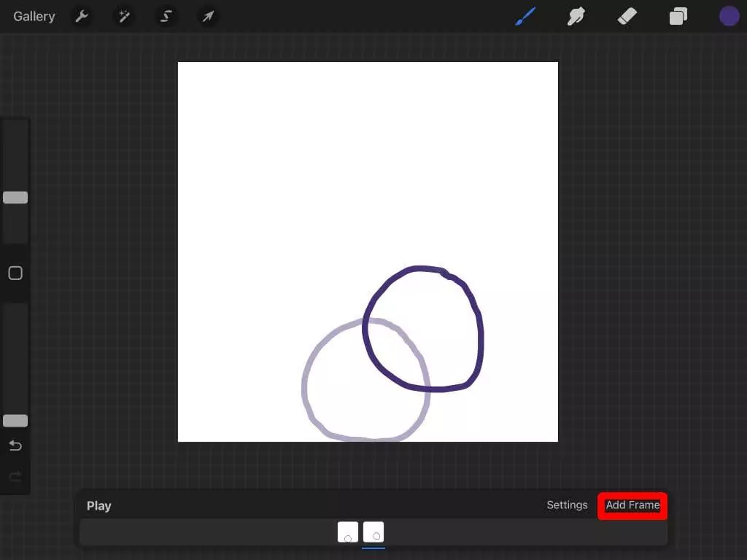Tap the square Modify button on sidebar
Screen dimensions: 747x560
15,273
